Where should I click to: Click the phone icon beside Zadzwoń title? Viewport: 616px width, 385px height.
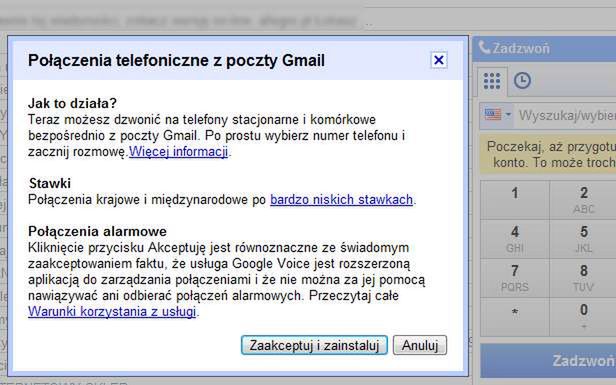pos(484,48)
